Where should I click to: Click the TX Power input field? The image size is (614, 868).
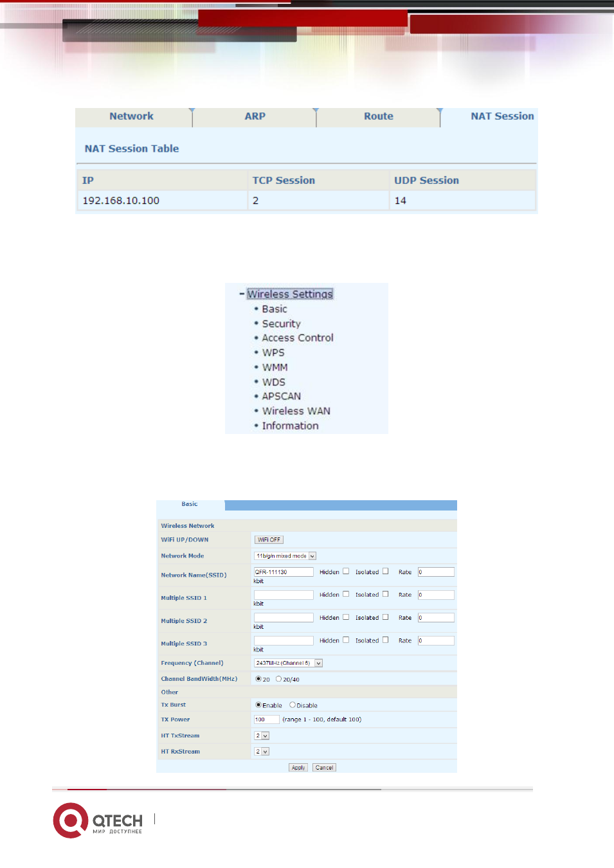click(267, 719)
